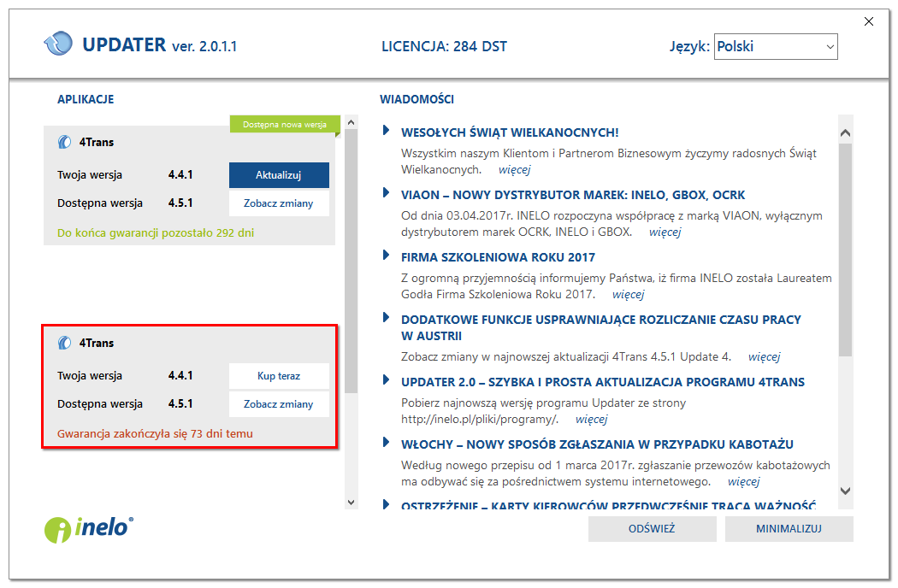Click the WIADOMOŚCI section heading

[x=417, y=100]
